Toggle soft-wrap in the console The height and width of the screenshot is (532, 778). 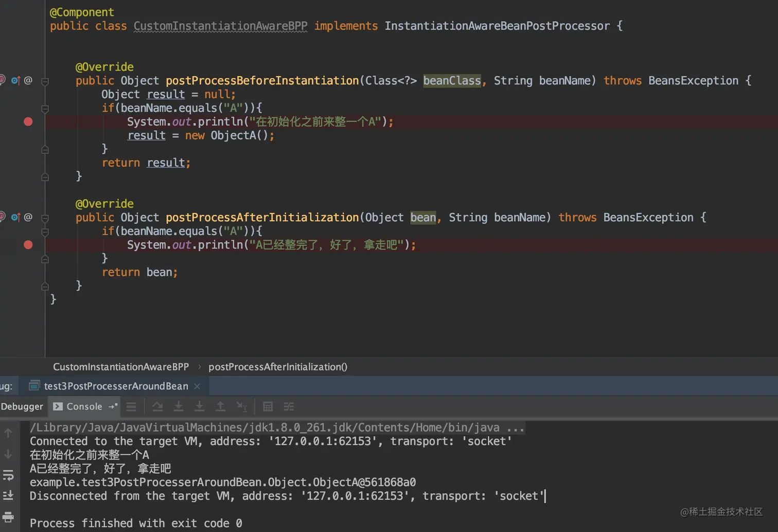point(8,475)
